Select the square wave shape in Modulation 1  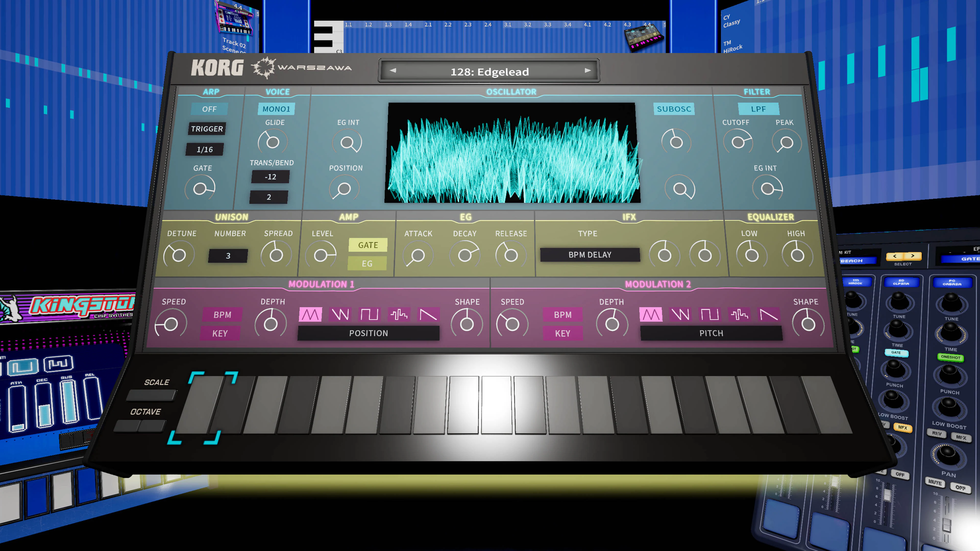click(x=369, y=315)
